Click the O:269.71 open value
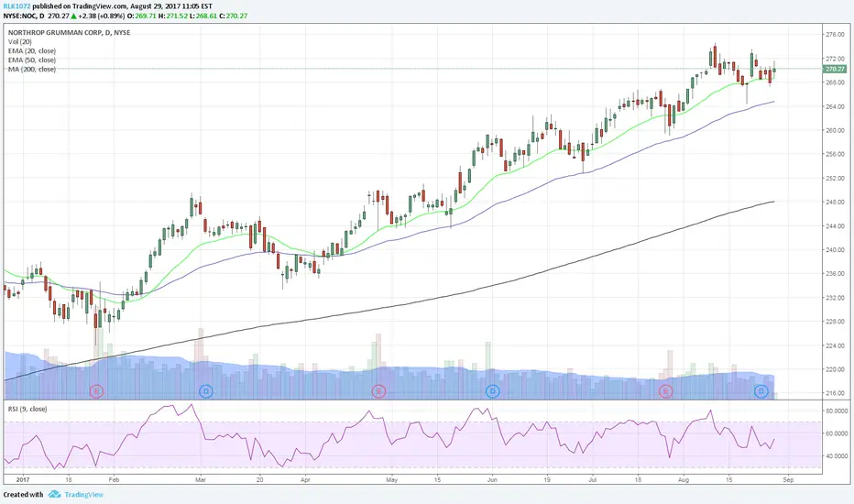This screenshot has height=504, width=854. point(142,16)
